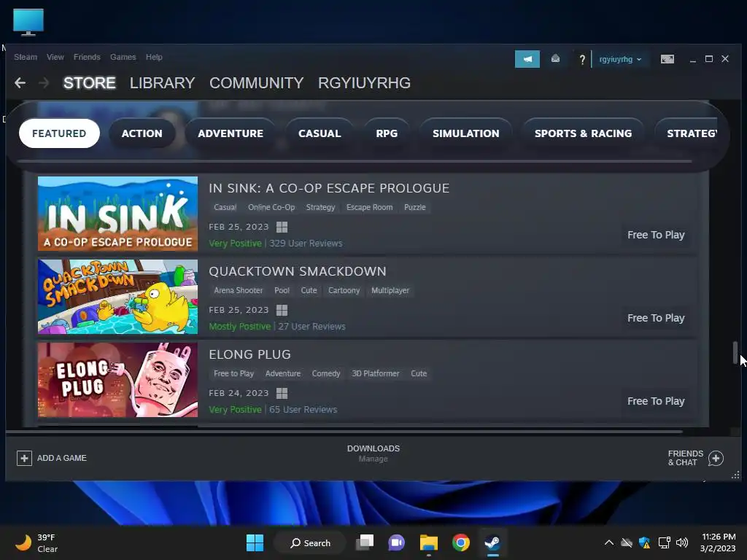747x560 pixels.
Task: Select the CASUAL category pill
Action: (x=320, y=133)
